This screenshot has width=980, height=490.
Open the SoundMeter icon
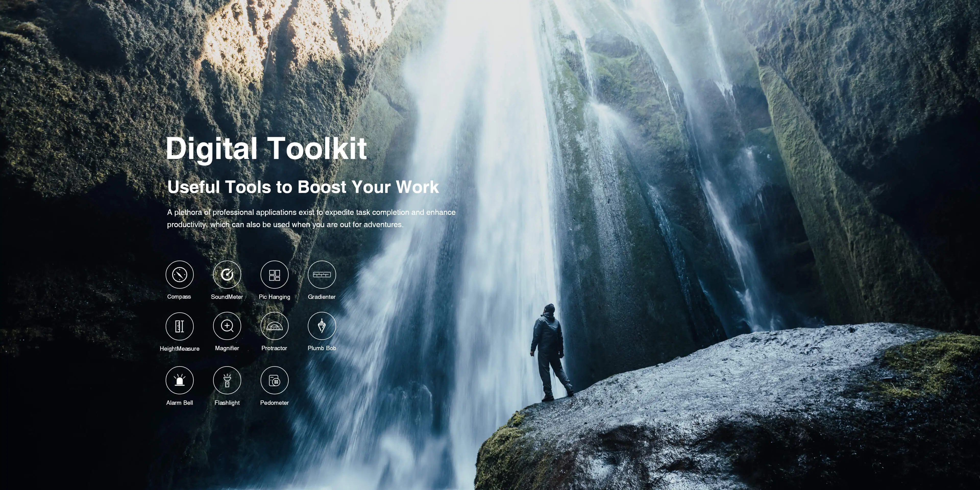click(227, 274)
